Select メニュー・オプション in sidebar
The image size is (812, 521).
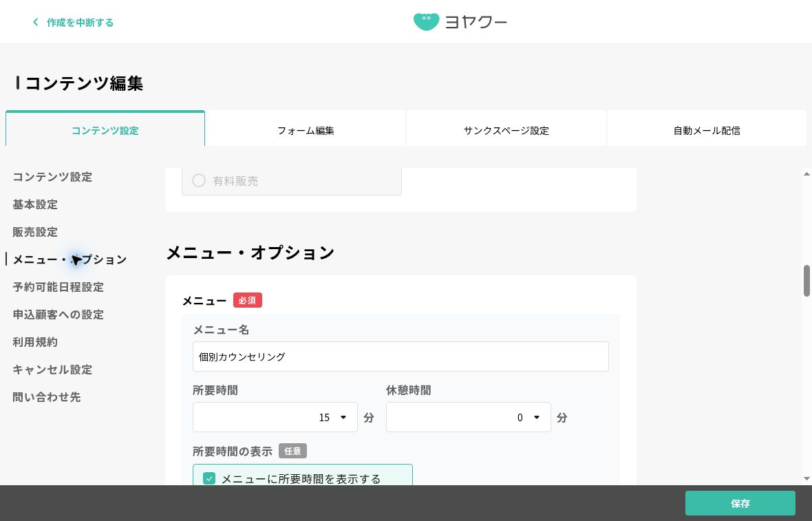click(70, 259)
